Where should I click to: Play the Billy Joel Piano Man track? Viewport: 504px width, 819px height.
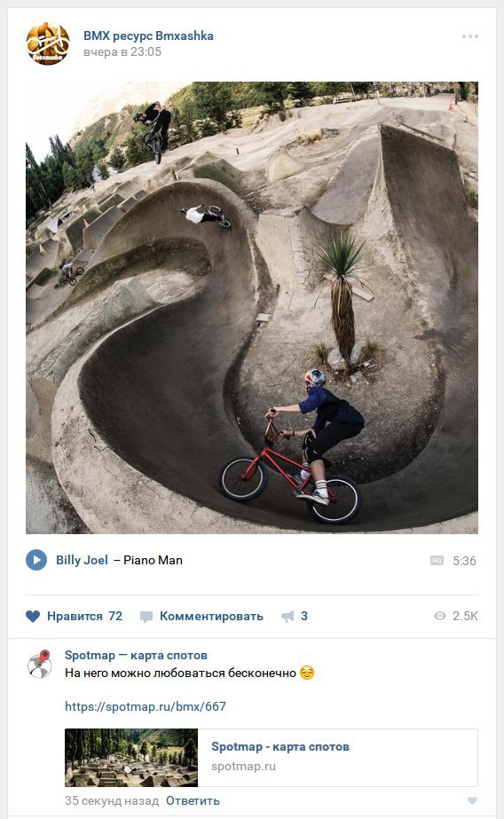[x=36, y=560]
